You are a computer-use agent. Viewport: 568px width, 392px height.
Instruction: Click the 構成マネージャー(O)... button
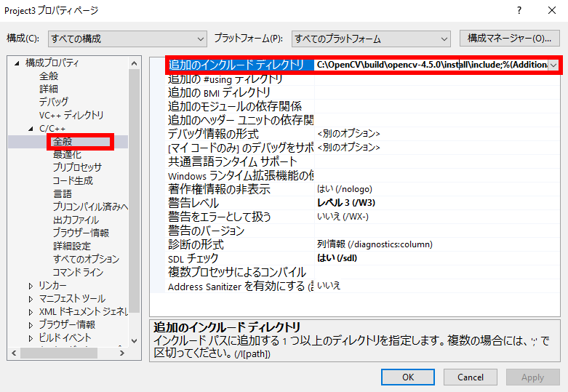(509, 38)
